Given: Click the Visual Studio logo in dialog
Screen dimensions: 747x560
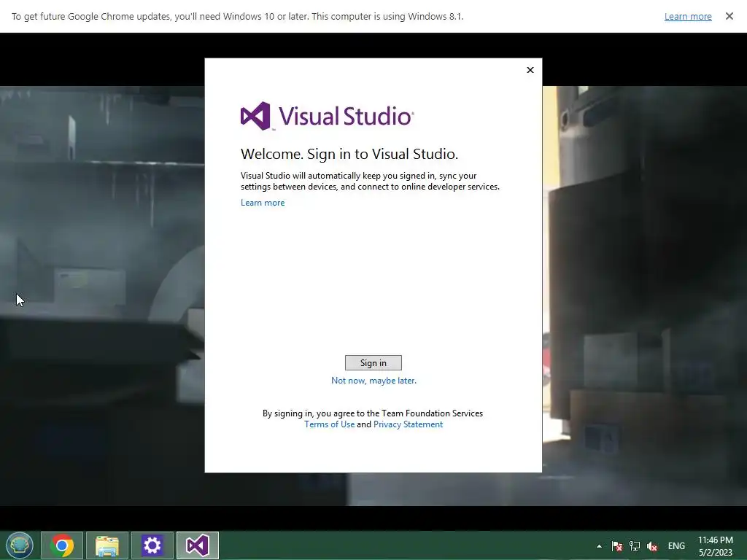Looking at the screenshot, I should 328,116.
